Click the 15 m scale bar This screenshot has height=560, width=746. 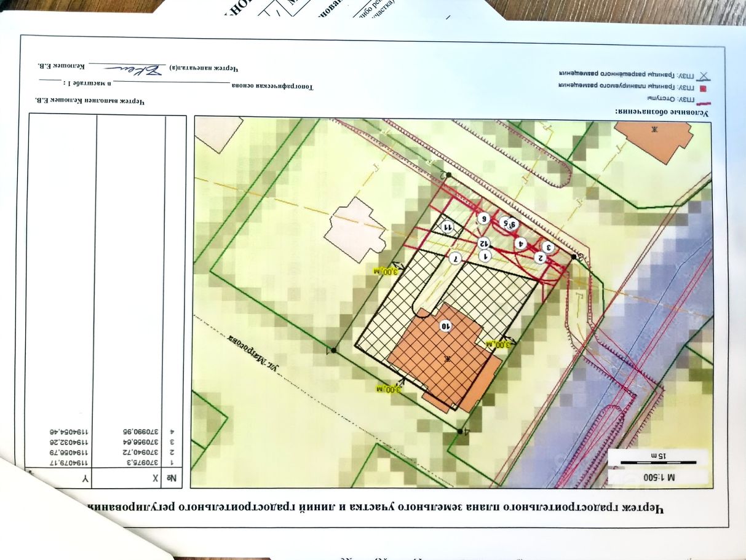(x=658, y=461)
